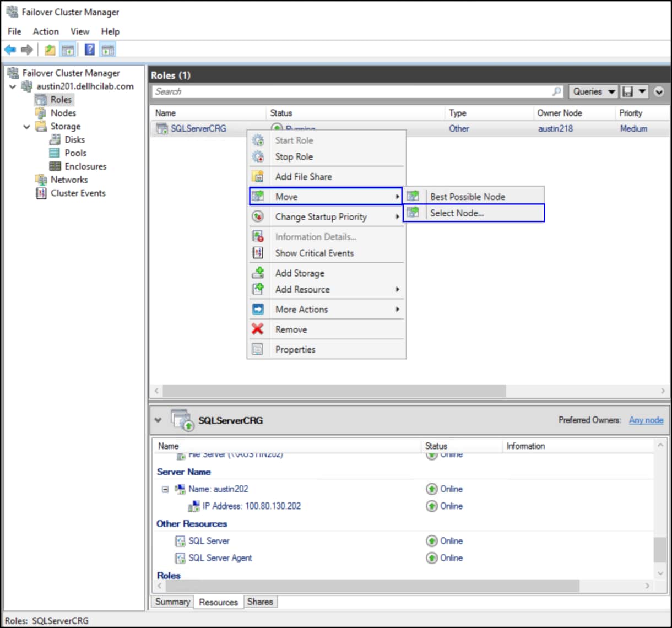Viewport: 672px width, 628px height.
Task: Click the blue Help toolbar icon
Action: coord(90,50)
